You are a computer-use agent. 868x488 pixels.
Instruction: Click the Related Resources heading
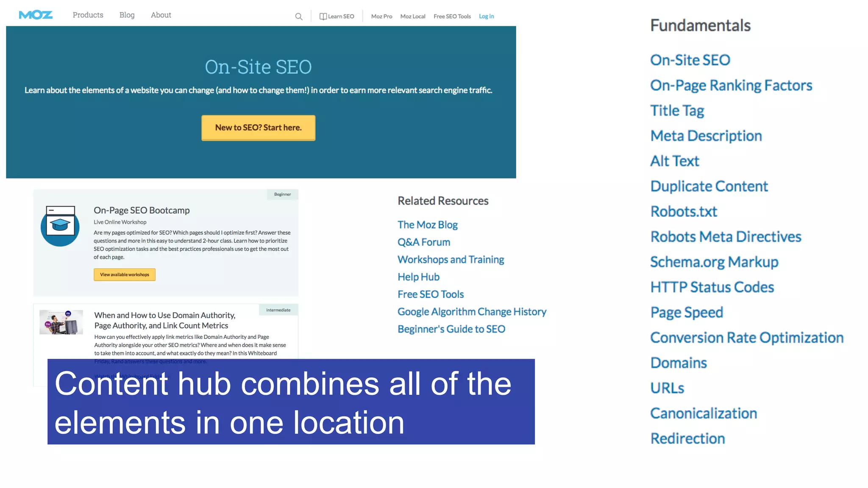[x=443, y=201]
